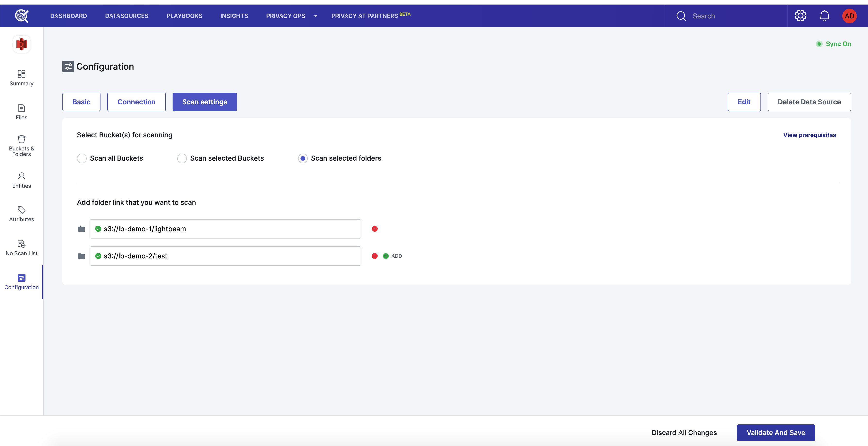Click the S3 datasource icon in sidebar

coord(22,44)
